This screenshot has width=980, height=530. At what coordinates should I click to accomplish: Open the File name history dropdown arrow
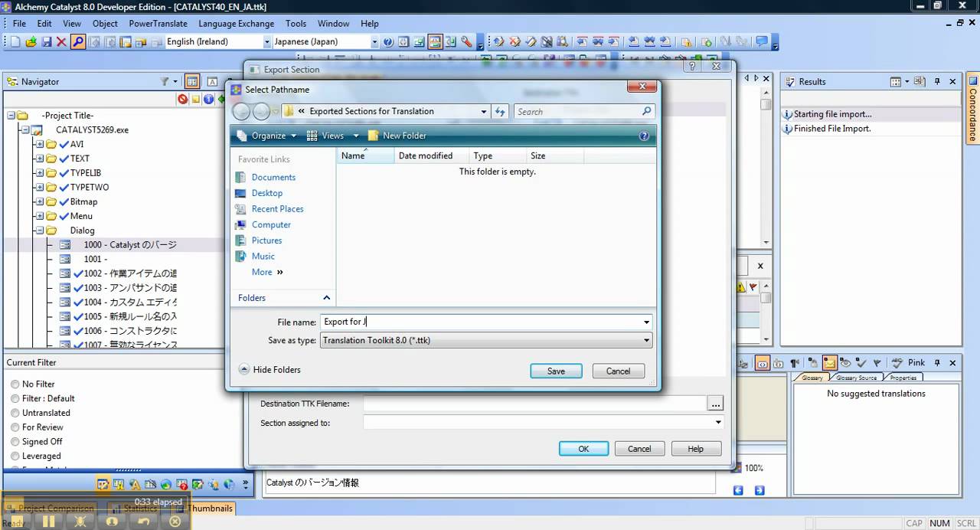[646, 322]
